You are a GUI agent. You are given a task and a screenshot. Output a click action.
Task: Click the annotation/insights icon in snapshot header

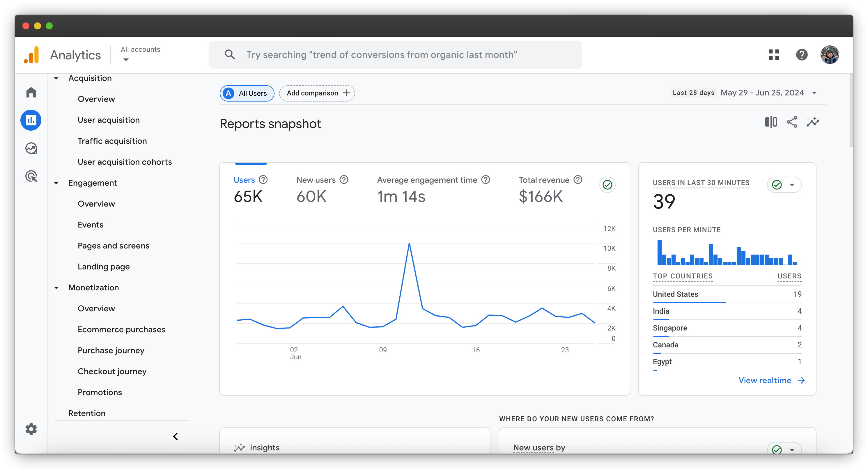point(813,122)
